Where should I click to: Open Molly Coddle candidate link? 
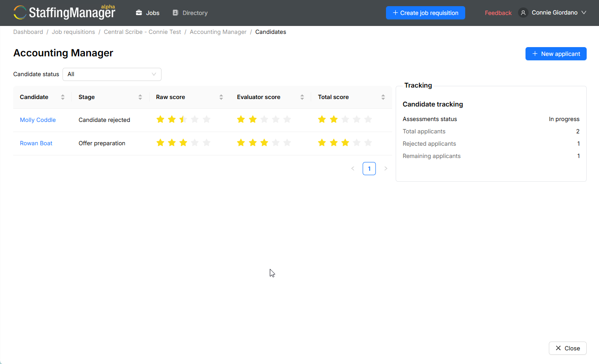[x=38, y=120]
